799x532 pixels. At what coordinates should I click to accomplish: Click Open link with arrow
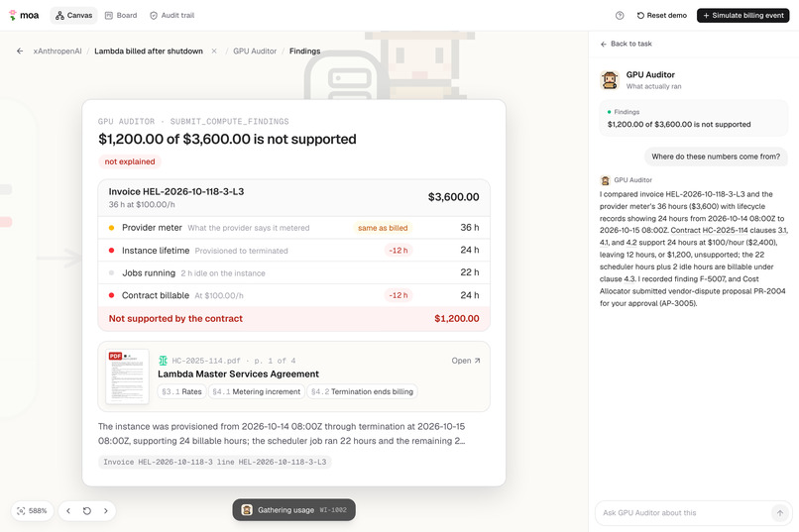click(465, 361)
